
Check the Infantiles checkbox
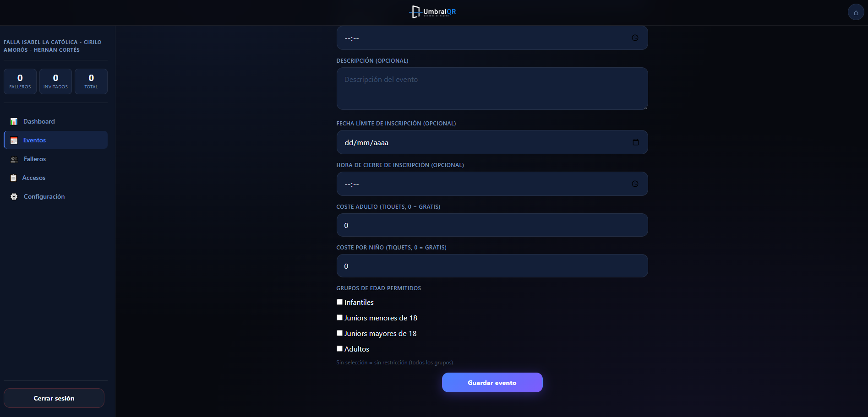[x=339, y=302]
